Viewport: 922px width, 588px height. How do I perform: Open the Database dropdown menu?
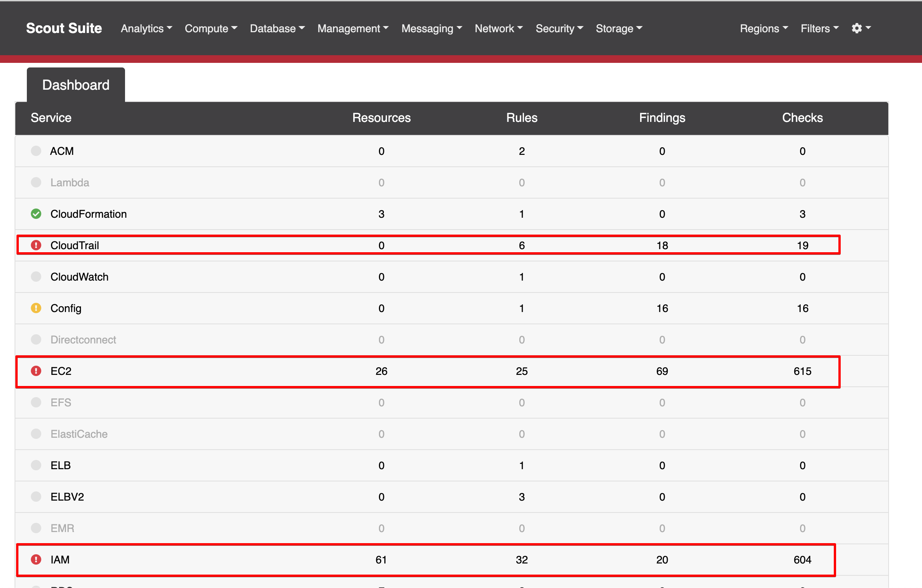[x=277, y=28]
